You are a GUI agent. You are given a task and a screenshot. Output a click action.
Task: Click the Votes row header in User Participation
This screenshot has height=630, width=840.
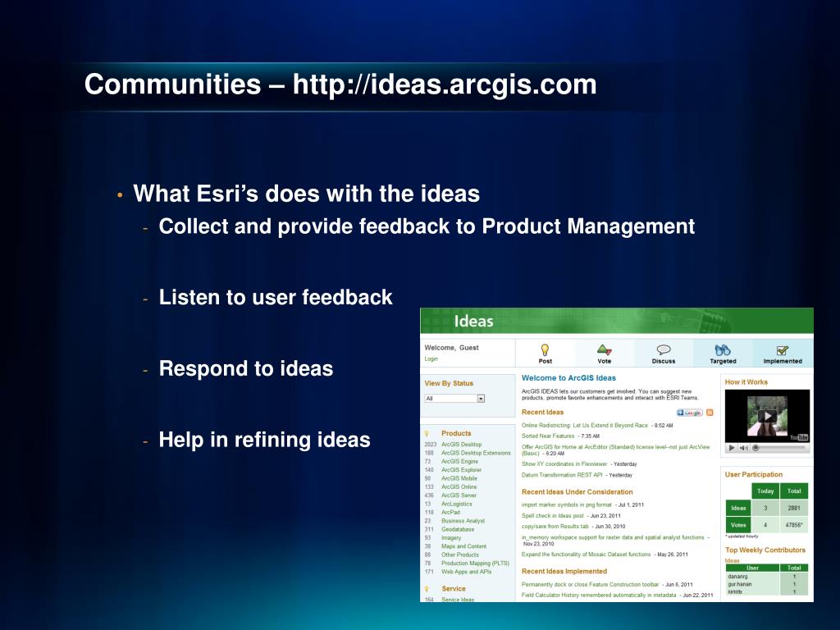[738, 525]
